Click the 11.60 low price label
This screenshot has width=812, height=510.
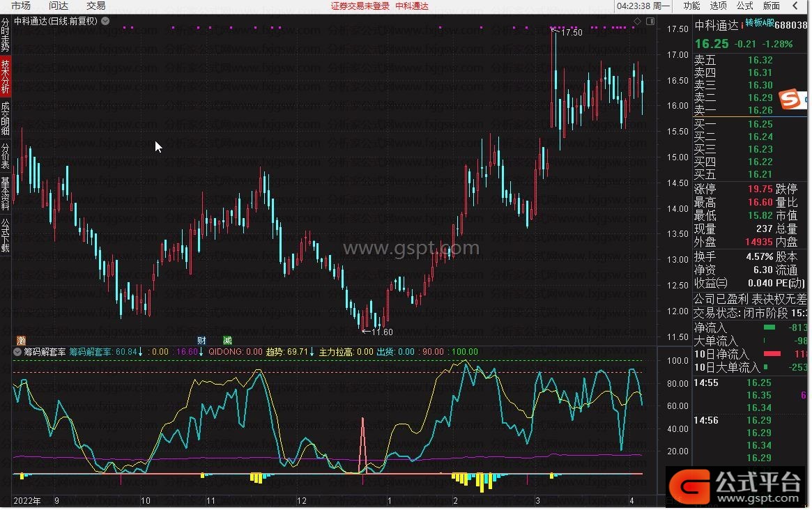[x=382, y=332]
